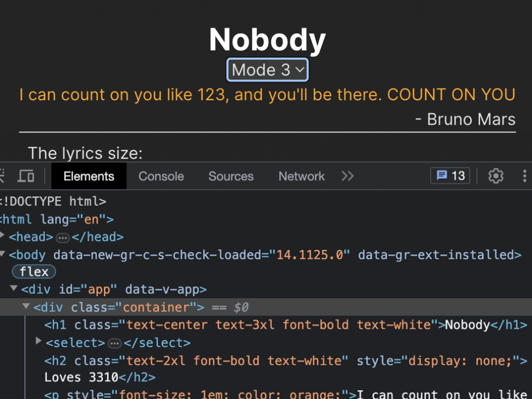Click the Bruno Mars attribution text

coord(465,119)
